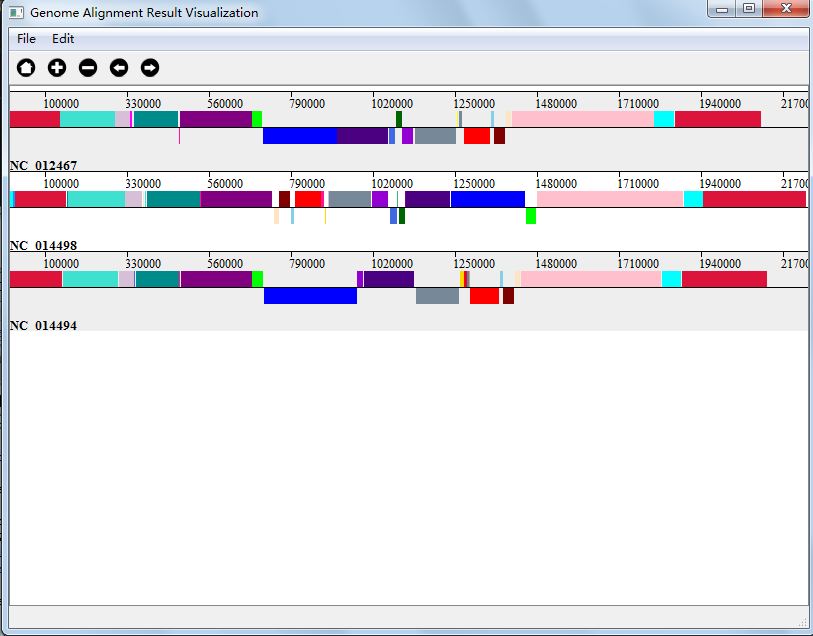The width and height of the screenshot is (813, 636).
Task: Click the indigo block in the middle track
Action: (x=428, y=199)
